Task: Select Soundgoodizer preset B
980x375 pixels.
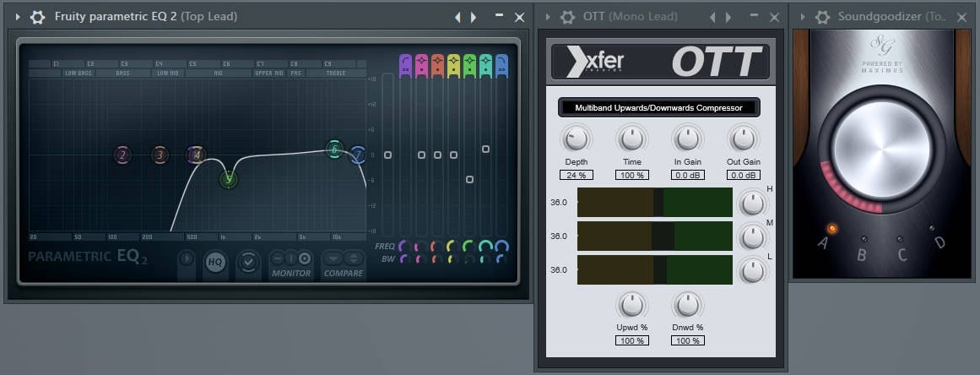Action: [864, 239]
